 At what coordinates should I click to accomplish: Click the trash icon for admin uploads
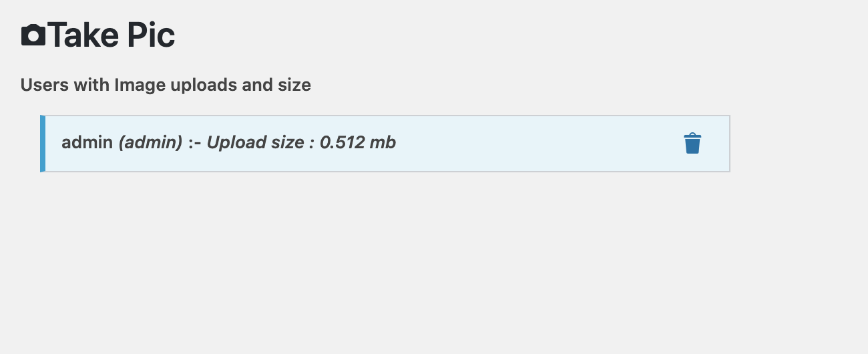[x=692, y=144]
